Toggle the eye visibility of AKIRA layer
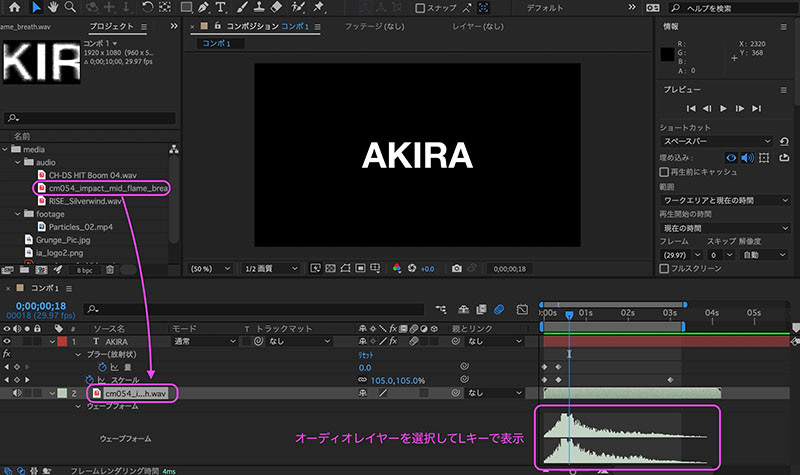This screenshot has width=800, height=475. click(x=7, y=341)
